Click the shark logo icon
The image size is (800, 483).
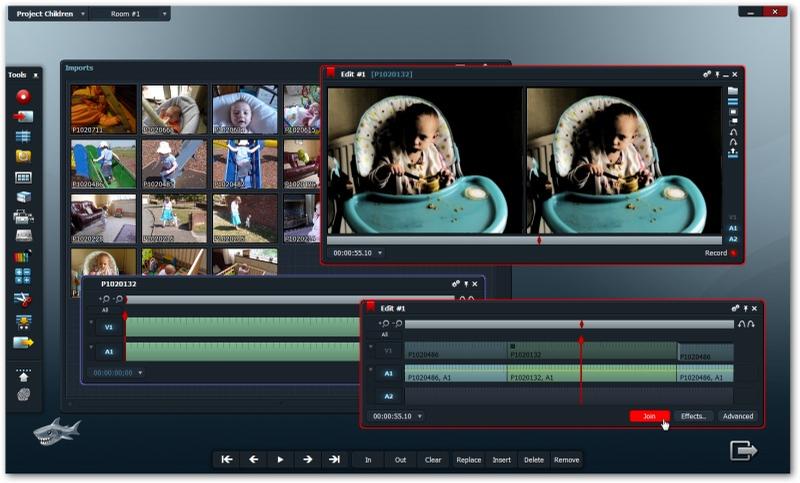[57, 432]
